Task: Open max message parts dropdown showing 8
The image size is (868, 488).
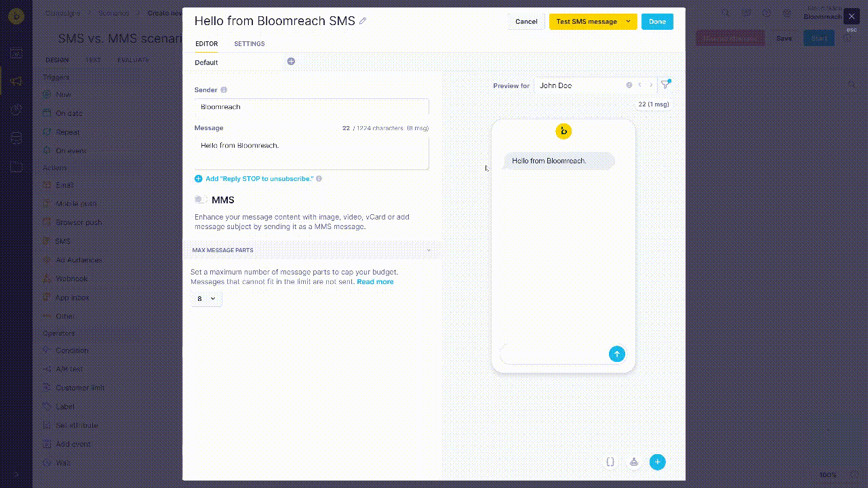Action: 206,299
